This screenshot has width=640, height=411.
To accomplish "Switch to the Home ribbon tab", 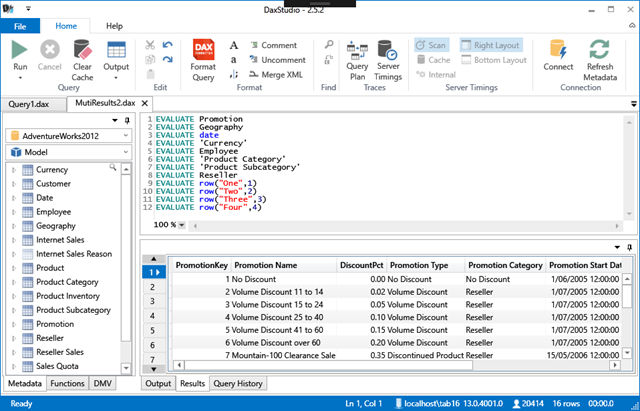I will click(66, 26).
